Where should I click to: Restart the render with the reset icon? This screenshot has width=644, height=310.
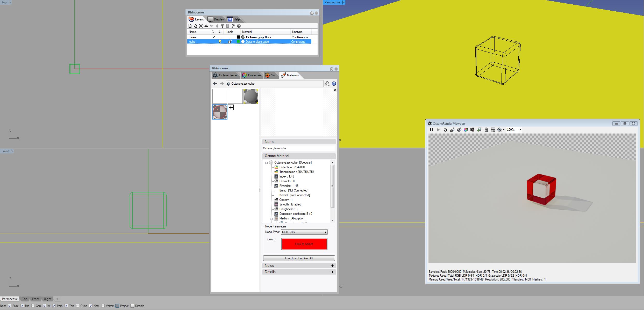[445, 130]
